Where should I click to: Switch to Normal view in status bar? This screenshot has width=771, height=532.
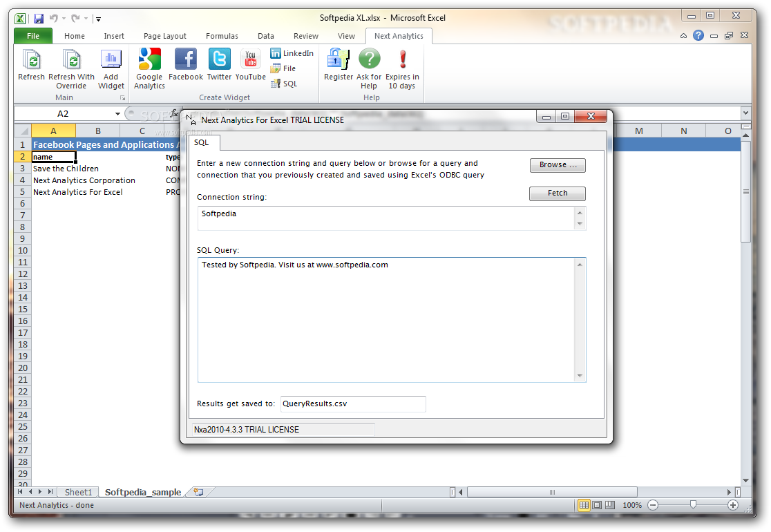click(584, 505)
